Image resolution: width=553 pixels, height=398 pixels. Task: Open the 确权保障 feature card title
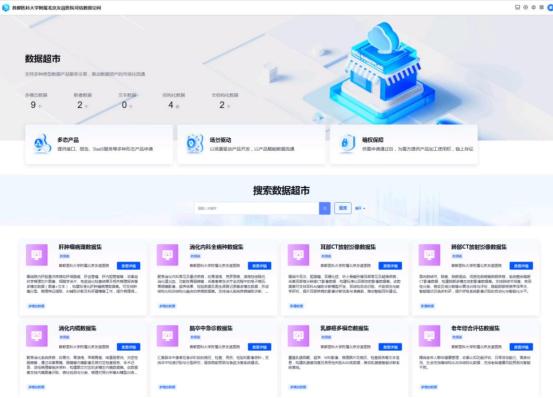click(x=373, y=140)
